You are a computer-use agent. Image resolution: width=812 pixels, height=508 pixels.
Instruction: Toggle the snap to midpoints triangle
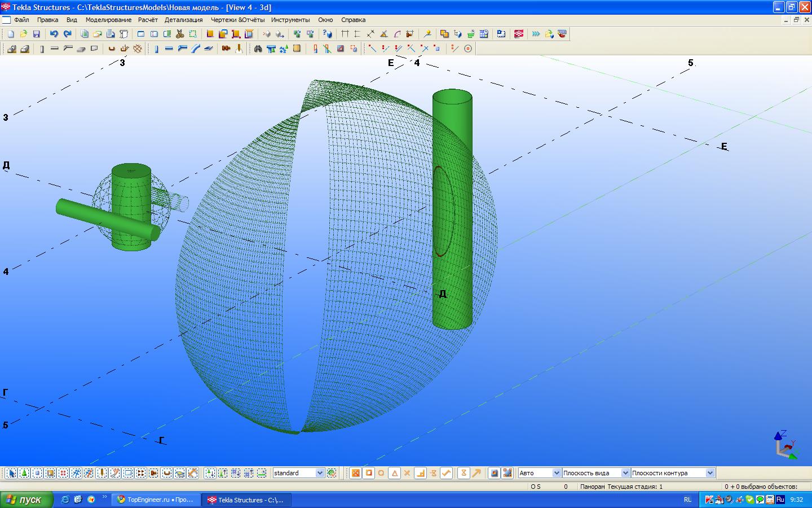[x=395, y=473]
